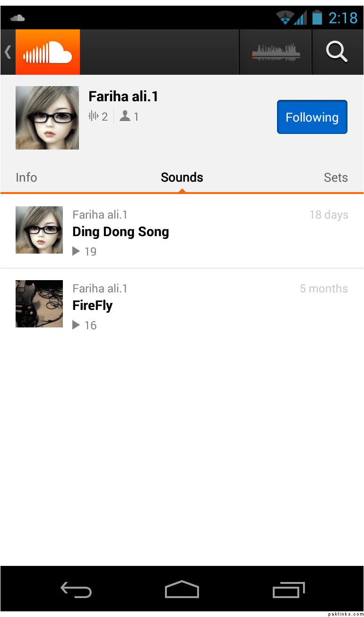Viewport: 364px width, 617px height.
Task: Open the now-playing waveform icon
Action: (276, 52)
